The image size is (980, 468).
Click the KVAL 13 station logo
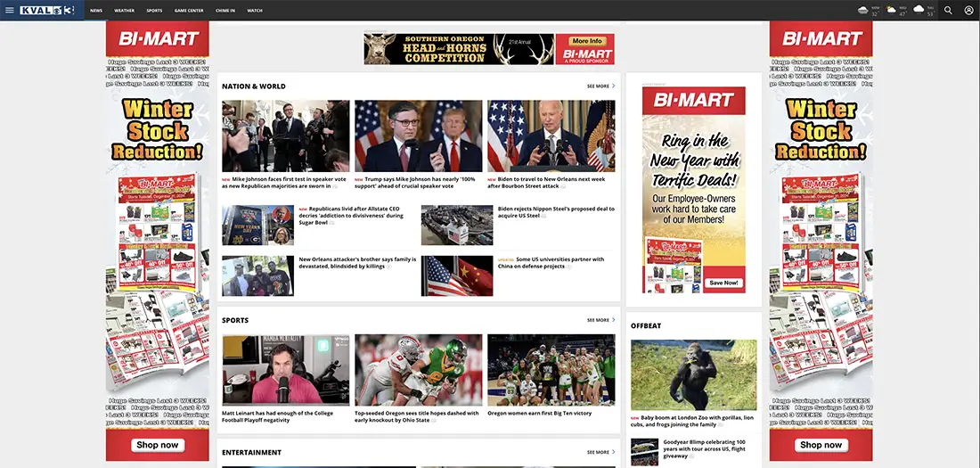(47, 10)
